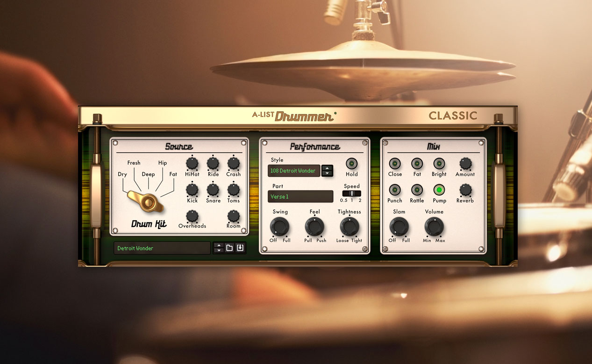This screenshot has height=364, width=592.
Task: Click the Kick knob
Action: 192,189
